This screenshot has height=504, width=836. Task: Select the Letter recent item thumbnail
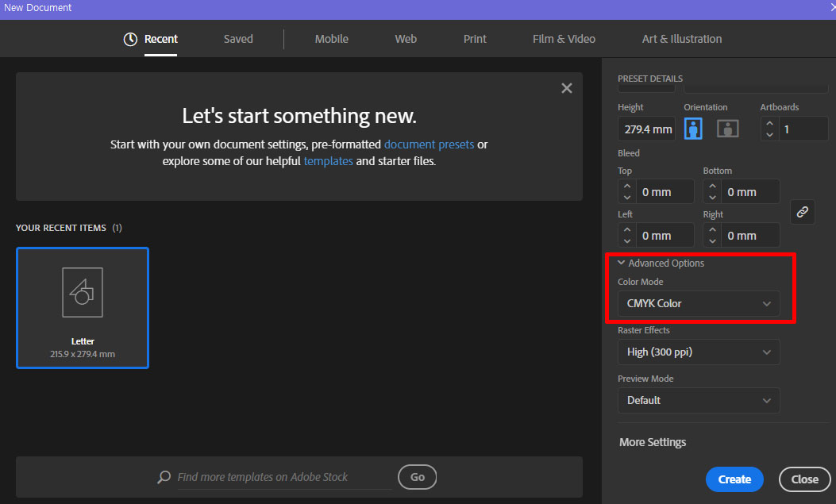(83, 308)
